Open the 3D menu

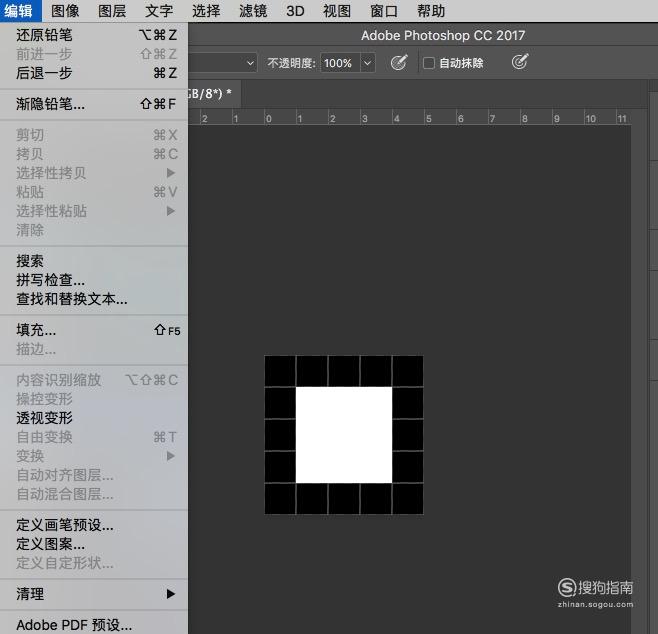[x=295, y=11]
